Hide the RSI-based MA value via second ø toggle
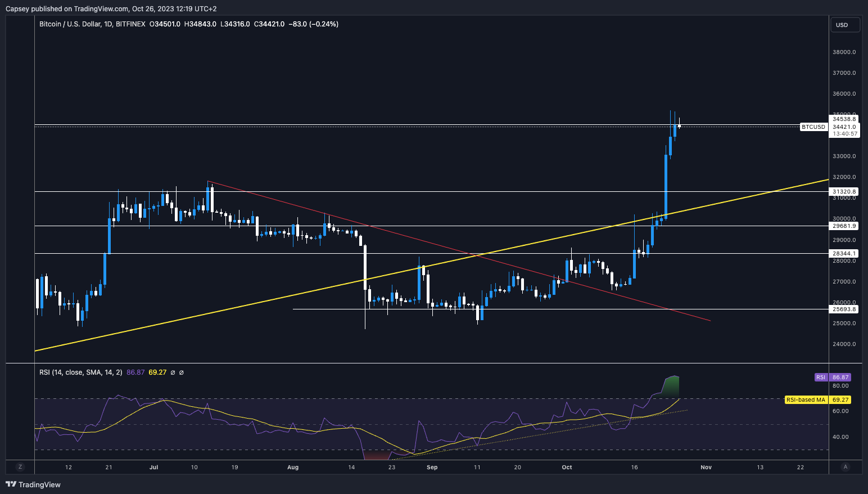This screenshot has height=494, width=868. click(x=181, y=372)
